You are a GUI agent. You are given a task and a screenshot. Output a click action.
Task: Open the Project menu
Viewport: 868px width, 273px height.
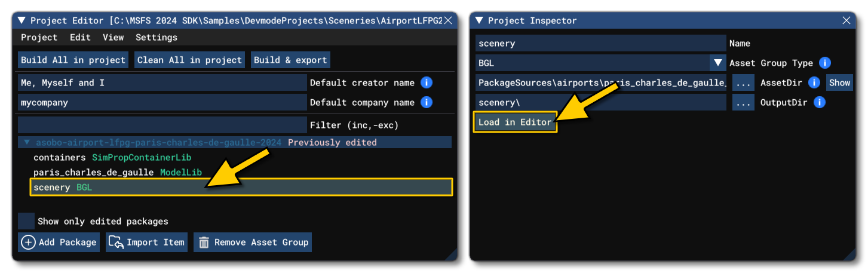pyautogui.click(x=39, y=38)
